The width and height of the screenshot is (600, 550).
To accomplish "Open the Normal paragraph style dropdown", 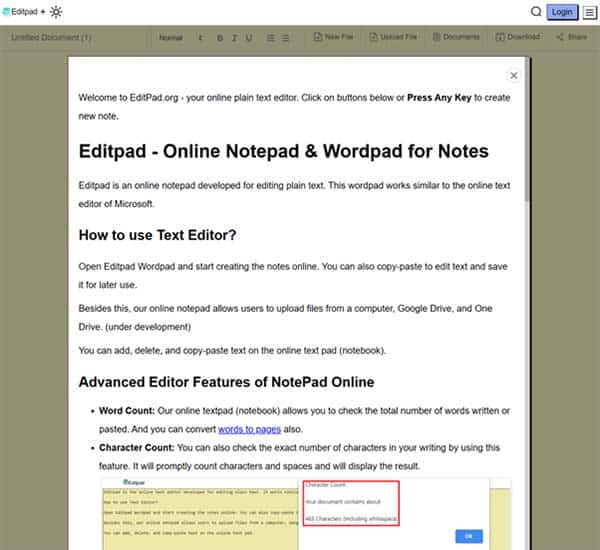I will [x=171, y=38].
